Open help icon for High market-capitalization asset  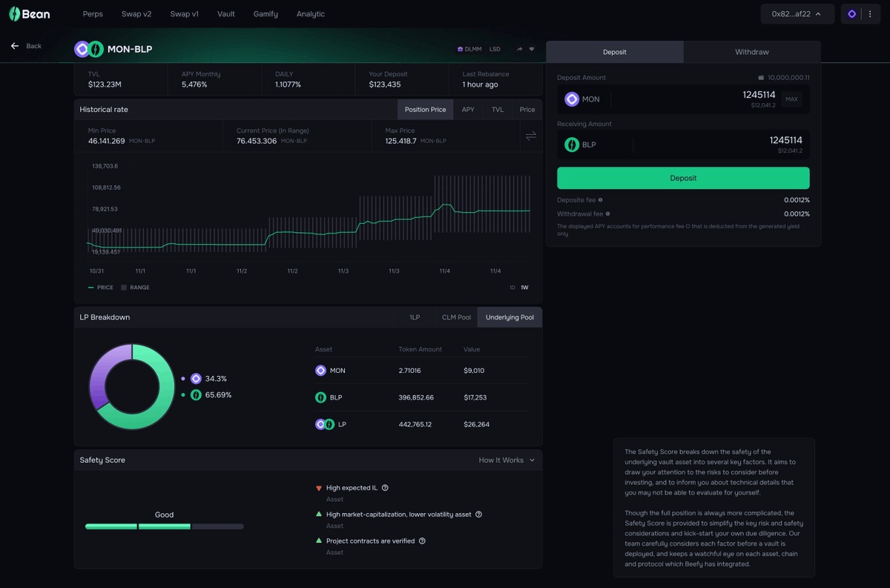point(478,515)
